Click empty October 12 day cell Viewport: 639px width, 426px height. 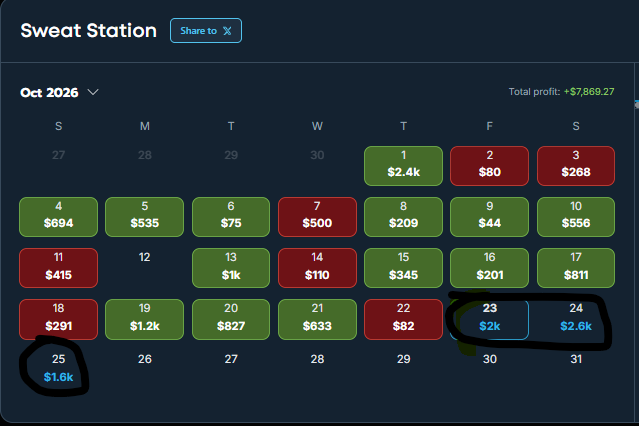coord(144,268)
